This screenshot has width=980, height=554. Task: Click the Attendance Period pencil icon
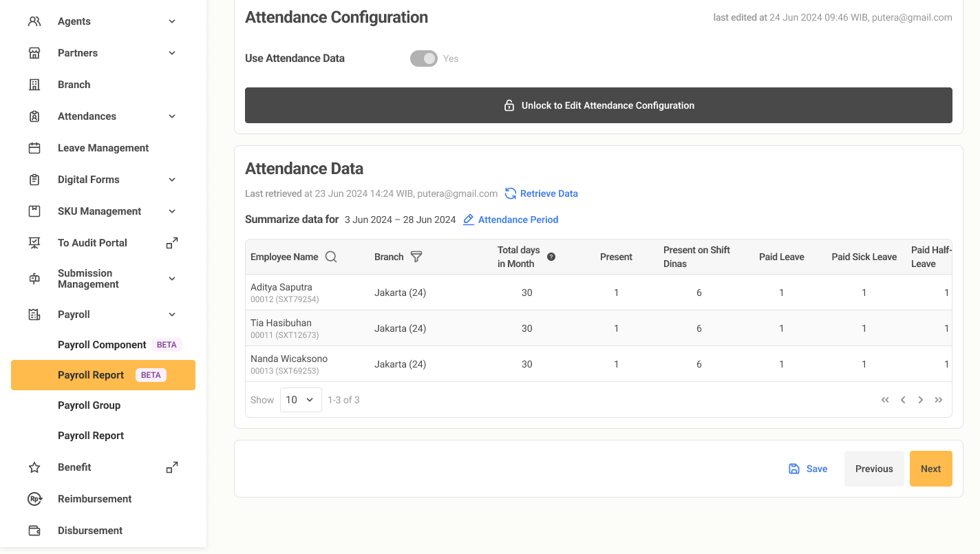point(469,220)
